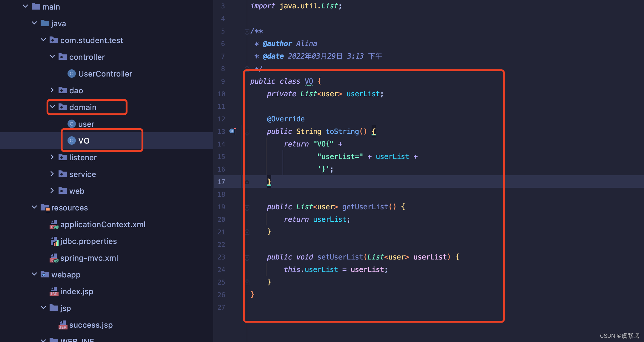Image resolution: width=644 pixels, height=342 pixels.
Task: Select the service package in tree
Action: tap(82, 174)
